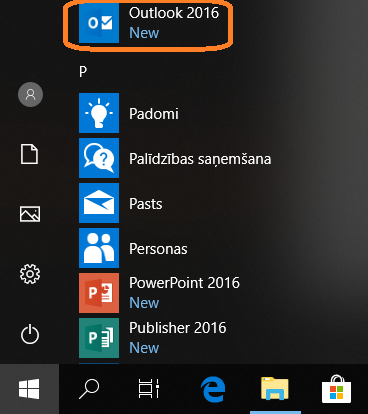The width and height of the screenshot is (368, 414).
Task: Click the New tag under Outlook 2016
Action: pos(144,33)
